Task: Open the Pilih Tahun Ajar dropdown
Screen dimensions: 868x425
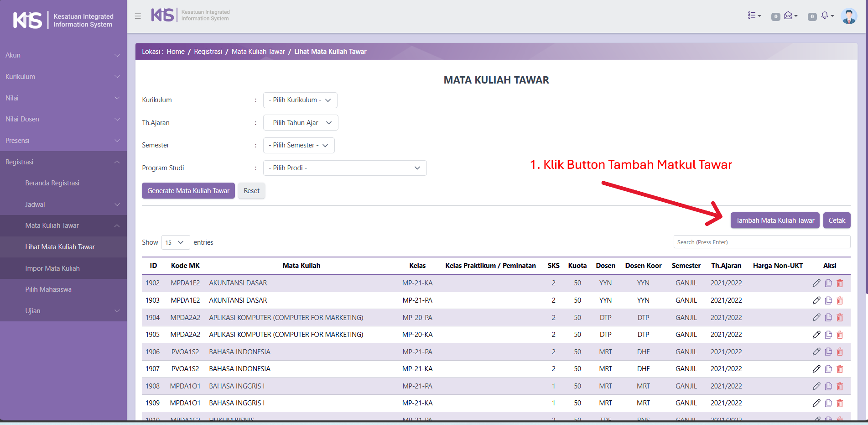Action: pyautogui.click(x=301, y=123)
